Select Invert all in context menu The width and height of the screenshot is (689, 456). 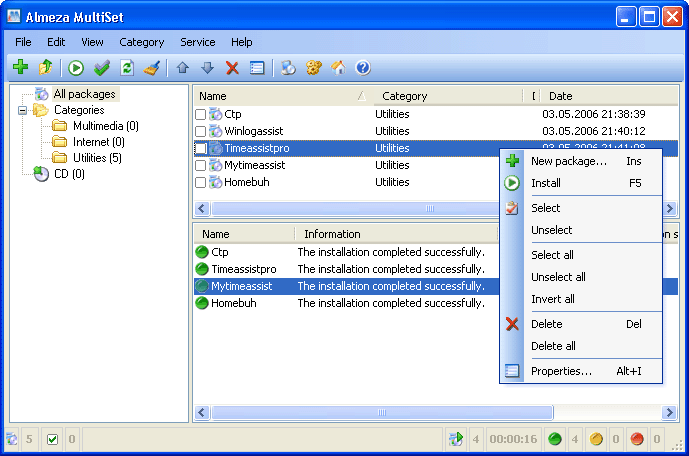553,299
